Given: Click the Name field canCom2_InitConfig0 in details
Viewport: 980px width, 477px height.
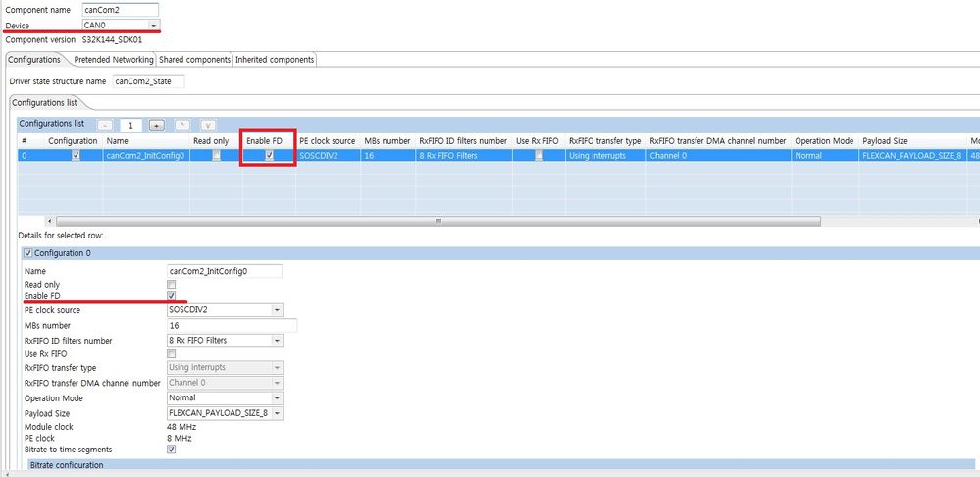Looking at the screenshot, I should coord(225,271).
